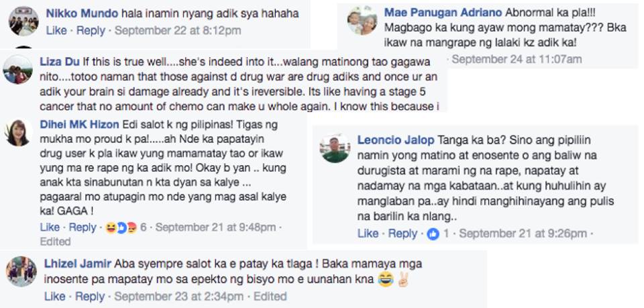Open Nikko Mundo's profile picture
The width and height of the screenshot is (644, 308).
[x=23, y=20]
